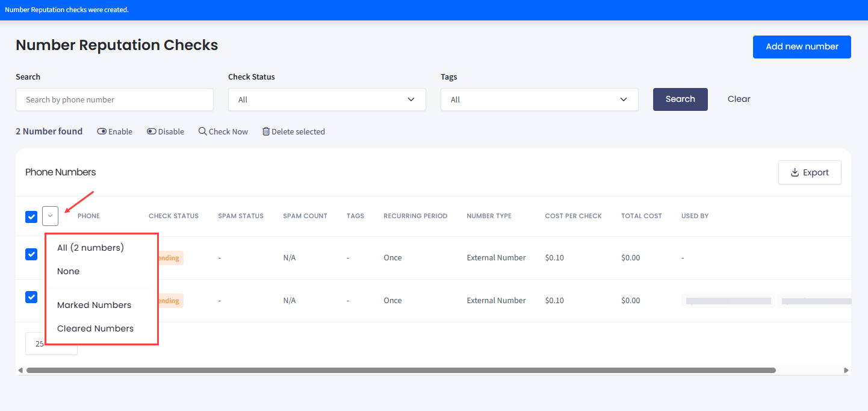Image resolution: width=868 pixels, height=411 pixels.
Task: Click the 2 Number found text
Action: [49, 131]
